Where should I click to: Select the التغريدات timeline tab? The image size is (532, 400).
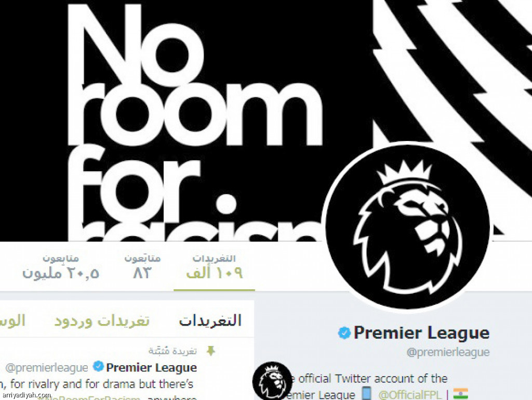pyautogui.click(x=210, y=320)
